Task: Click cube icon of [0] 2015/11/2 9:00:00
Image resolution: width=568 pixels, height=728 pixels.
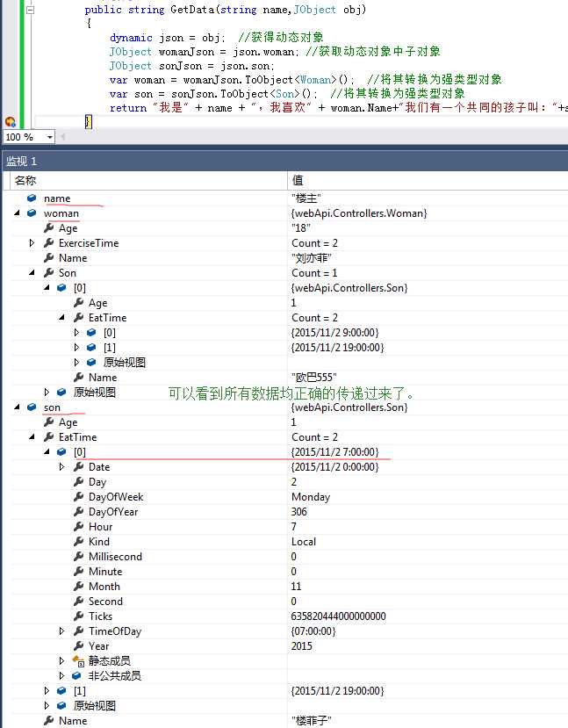Action: pyautogui.click(x=91, y=333)
